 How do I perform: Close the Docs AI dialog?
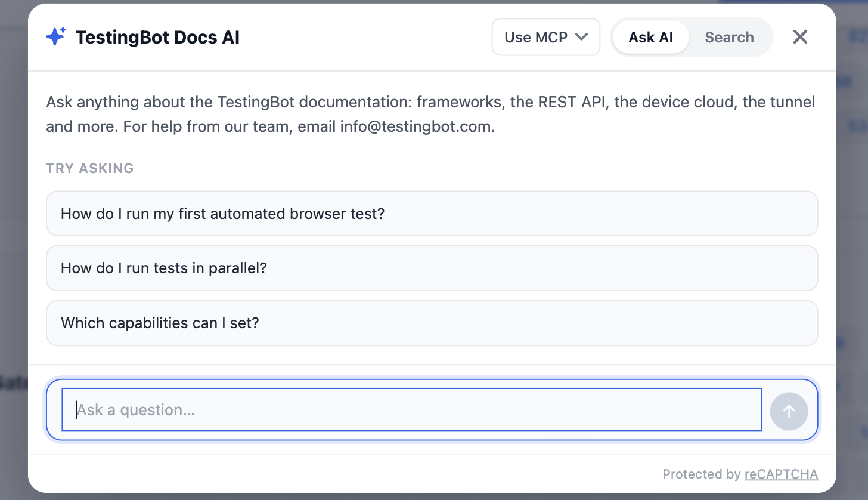(800, 37)
